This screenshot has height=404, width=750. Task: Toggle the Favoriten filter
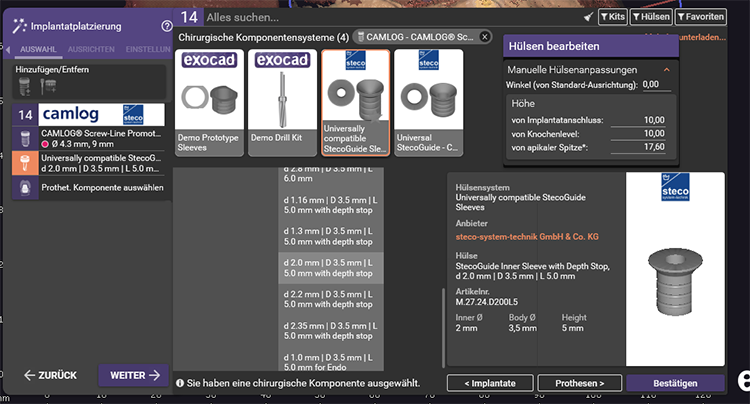coord(701,17)
